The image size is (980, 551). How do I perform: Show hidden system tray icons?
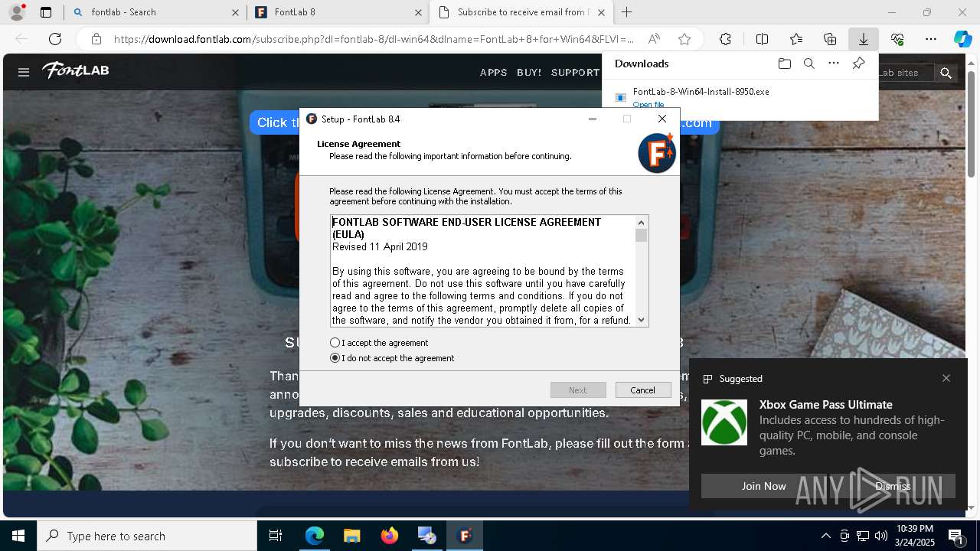[x=825, y=536]
